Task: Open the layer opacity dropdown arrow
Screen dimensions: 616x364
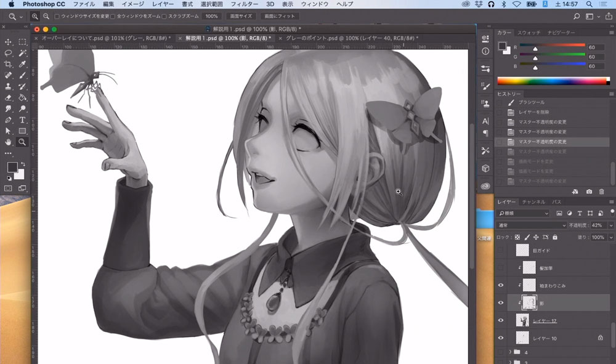Action: [x=610, y=225]
